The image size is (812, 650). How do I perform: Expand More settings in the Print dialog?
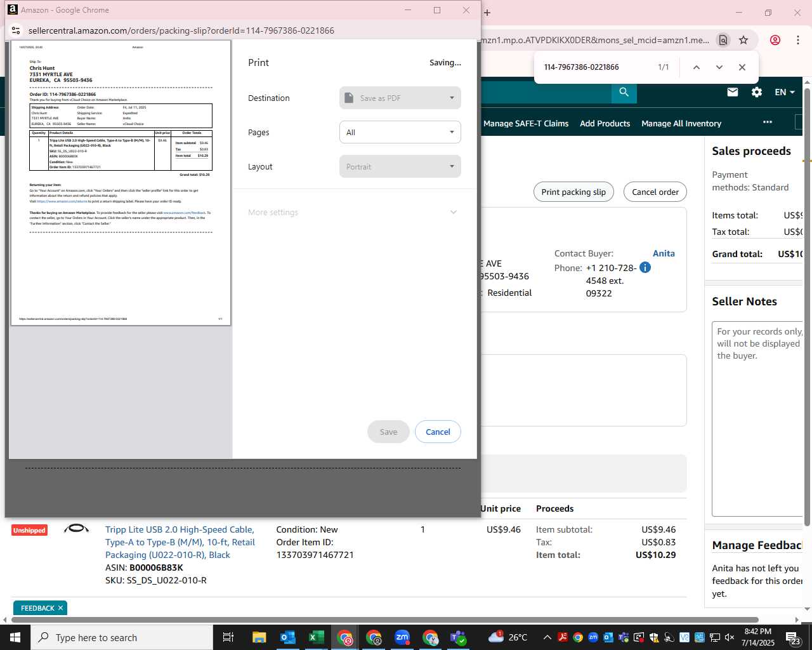point(353,212)
